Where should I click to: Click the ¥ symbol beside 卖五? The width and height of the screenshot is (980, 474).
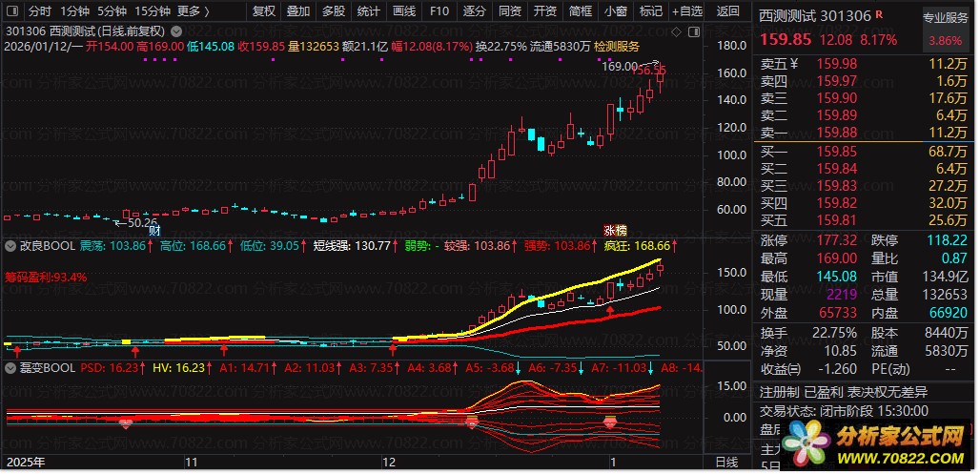coord(794,63)
